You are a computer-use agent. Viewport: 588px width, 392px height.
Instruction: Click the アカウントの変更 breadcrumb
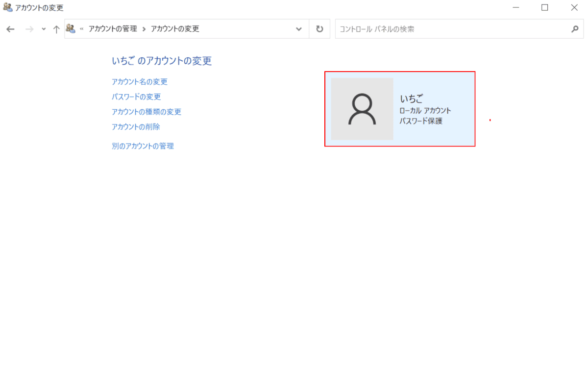click(x=175, y=29)
